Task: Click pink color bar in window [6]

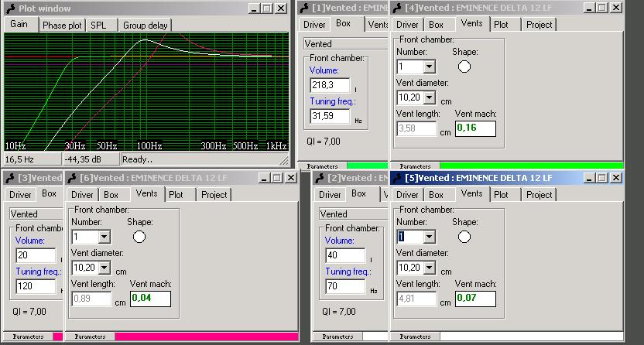Action: [207, 336]
